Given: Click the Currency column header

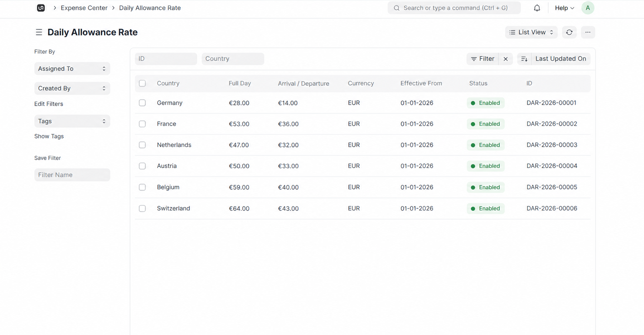Looking at the screenshot, I should [361, 83].
